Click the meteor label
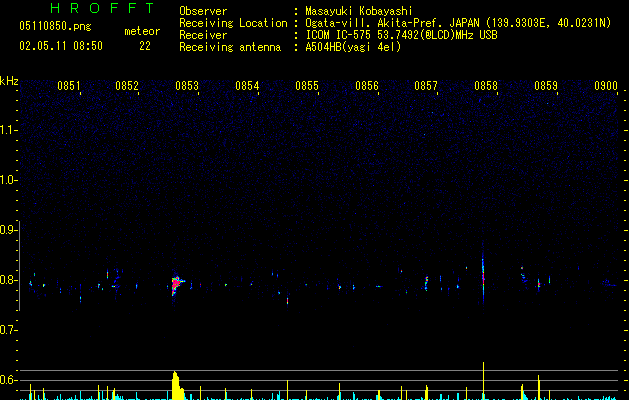 click(142, 31)
